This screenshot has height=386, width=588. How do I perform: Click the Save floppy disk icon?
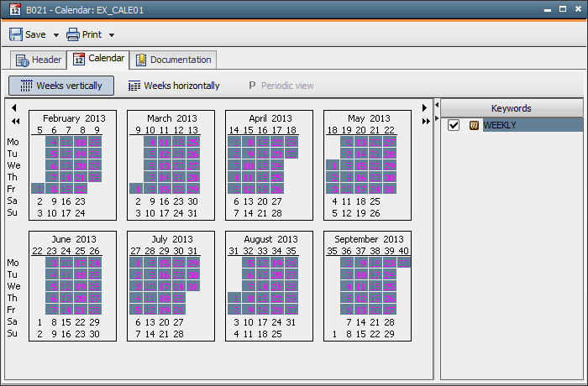click(16, 34)
